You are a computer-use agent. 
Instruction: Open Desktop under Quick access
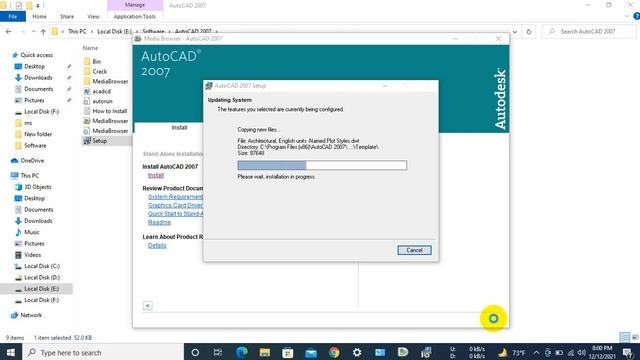point(34,66)
